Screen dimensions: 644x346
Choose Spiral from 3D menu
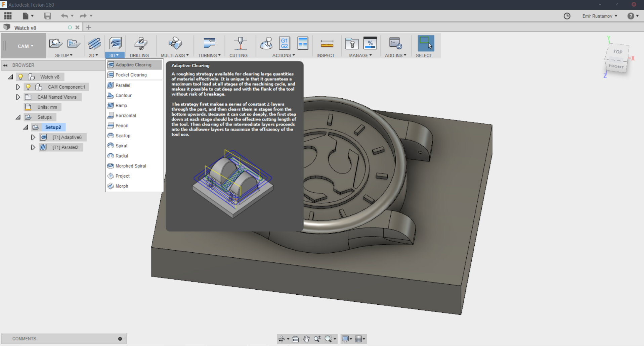134,146
